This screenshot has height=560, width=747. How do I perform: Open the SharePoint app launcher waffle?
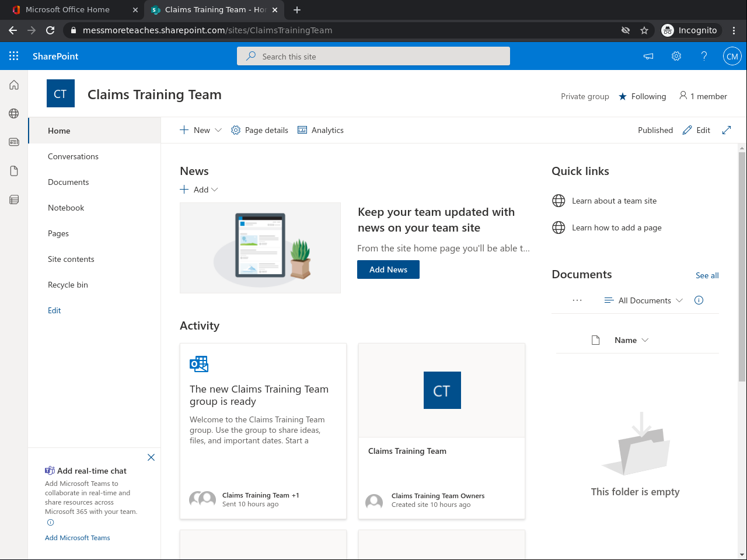(14, 56)
